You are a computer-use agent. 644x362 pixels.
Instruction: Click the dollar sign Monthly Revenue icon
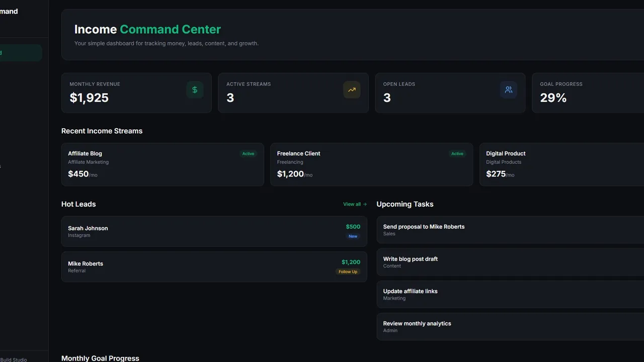coord(195,90)
